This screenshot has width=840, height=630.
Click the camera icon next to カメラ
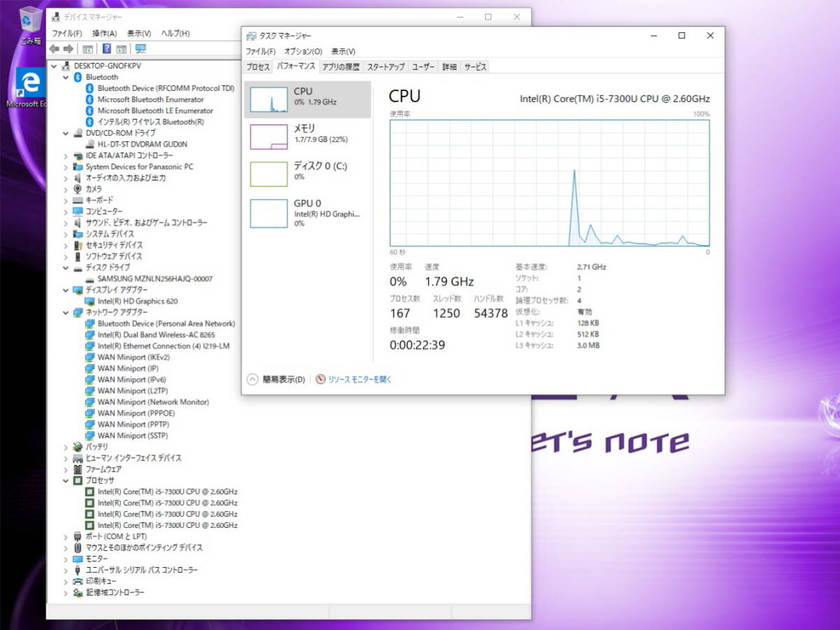click(x=78, y=189)
